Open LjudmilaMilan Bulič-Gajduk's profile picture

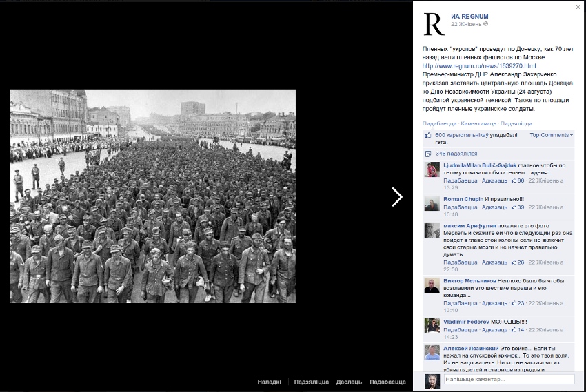(x=432, y=169)
